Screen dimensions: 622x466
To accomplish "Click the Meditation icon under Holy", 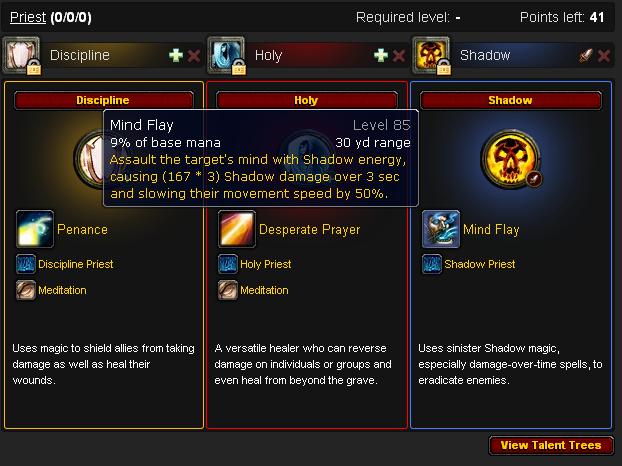I will pos(228,290).
